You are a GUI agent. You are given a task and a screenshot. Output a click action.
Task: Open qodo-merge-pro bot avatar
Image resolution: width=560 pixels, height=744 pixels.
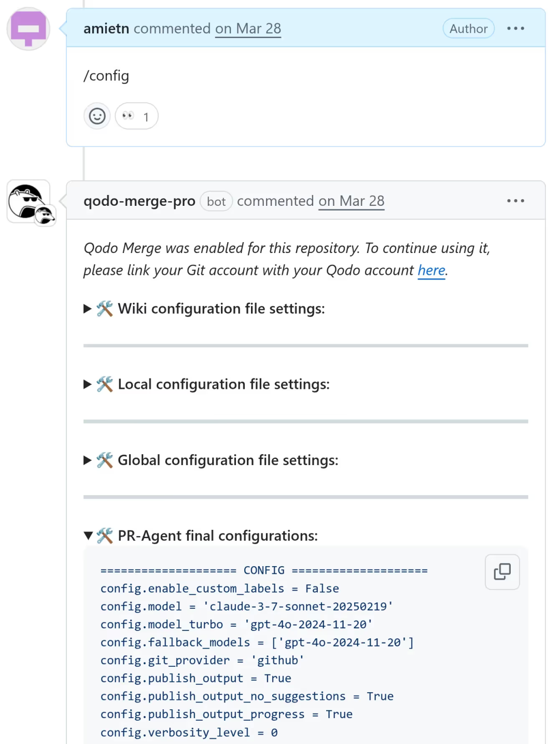pos(29,201)
